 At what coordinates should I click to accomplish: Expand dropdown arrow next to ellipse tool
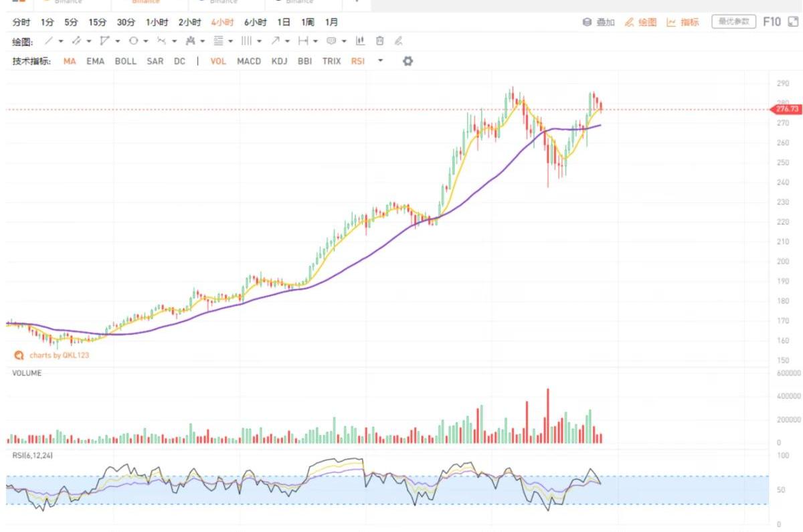coord(146,41)
